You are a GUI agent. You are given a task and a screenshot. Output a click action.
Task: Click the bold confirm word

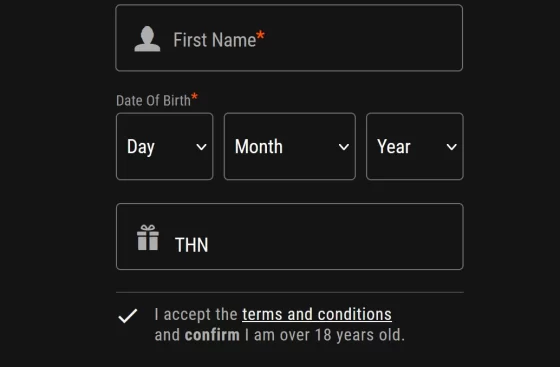[212, 335]
